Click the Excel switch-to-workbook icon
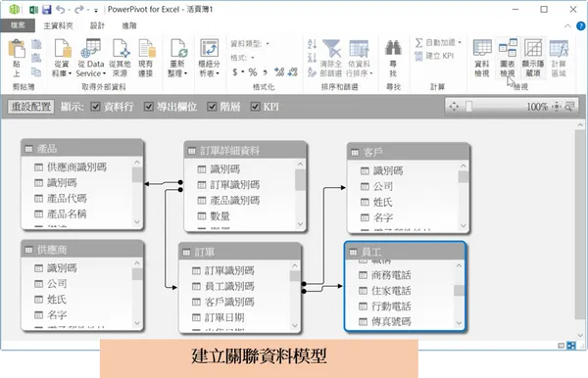Image resolution: width=588 pixels, height=378 pixels. (33, 10)
